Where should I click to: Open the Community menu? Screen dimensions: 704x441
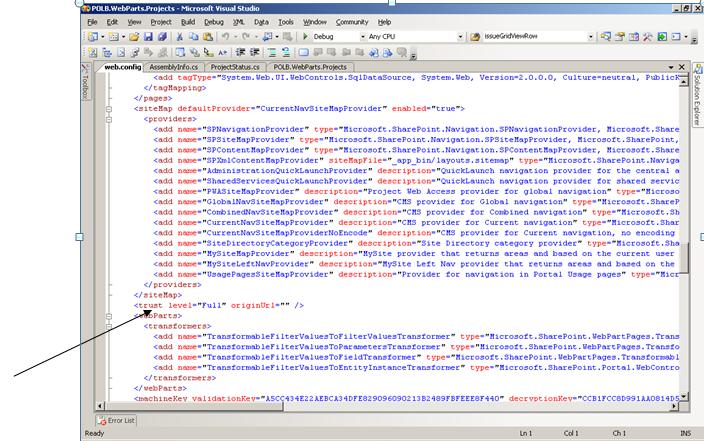point(352,22)
